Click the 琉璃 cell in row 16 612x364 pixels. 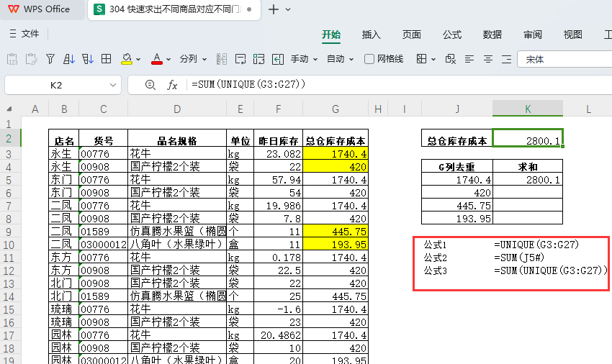64,322
